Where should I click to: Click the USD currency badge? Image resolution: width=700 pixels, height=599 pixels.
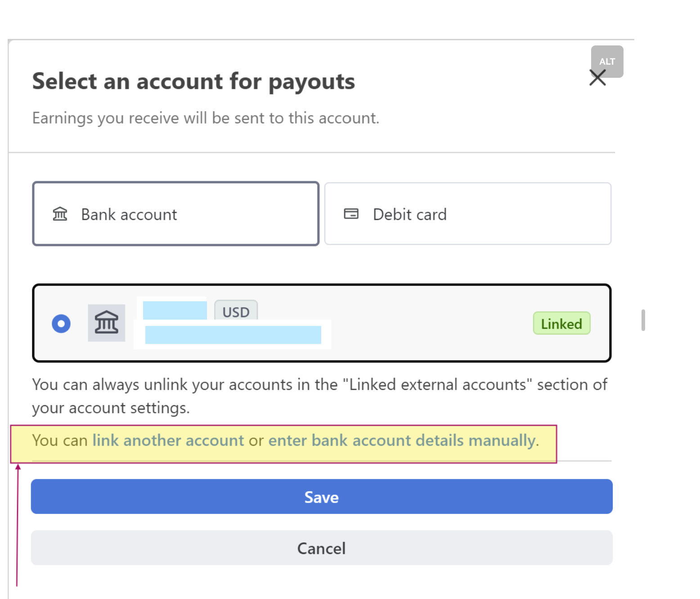[236, 310]
